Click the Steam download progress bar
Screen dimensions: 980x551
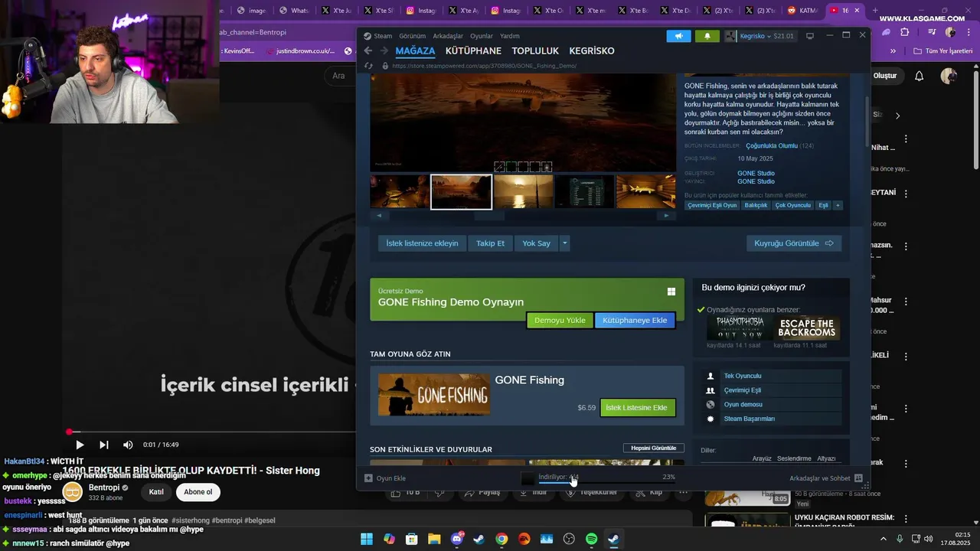[606, 484]
